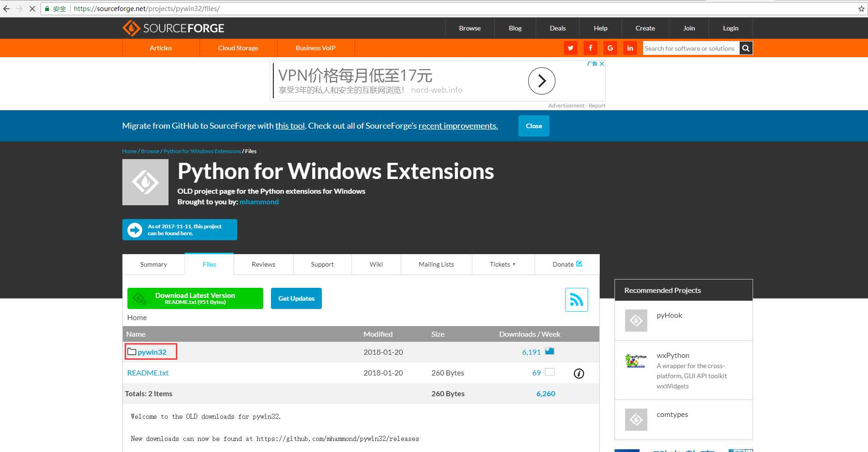Click the browser forward arrow
868x452 pixels.
(19, 9)
